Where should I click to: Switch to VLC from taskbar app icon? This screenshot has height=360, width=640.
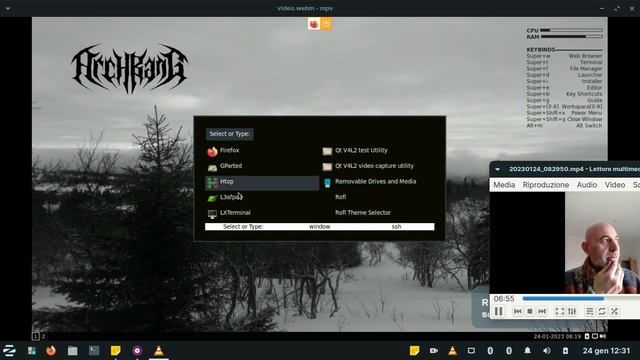pos(159,351)
